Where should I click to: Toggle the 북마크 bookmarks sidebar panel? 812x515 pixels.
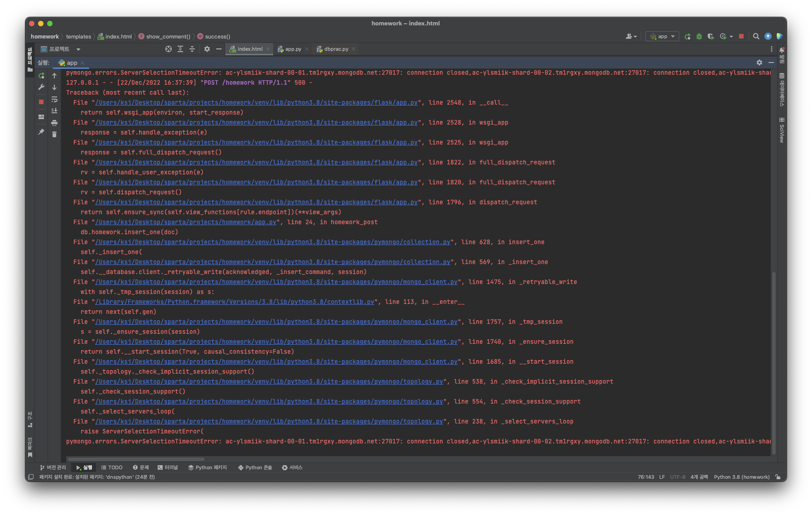point(30,447)
